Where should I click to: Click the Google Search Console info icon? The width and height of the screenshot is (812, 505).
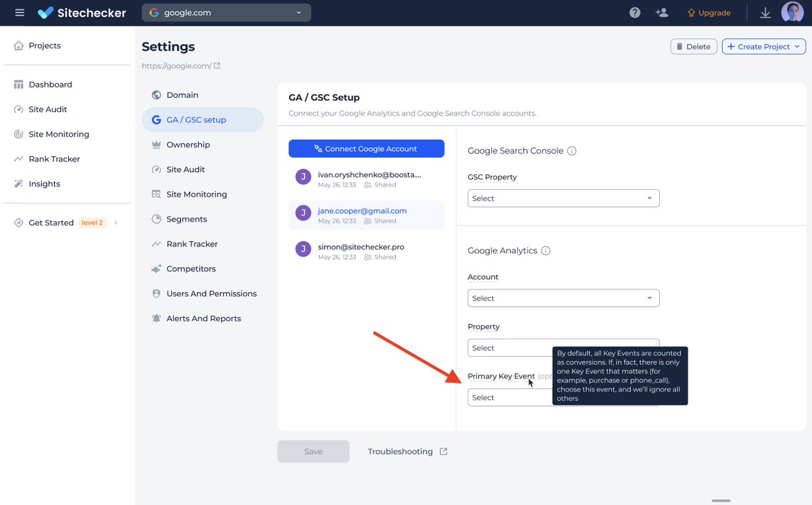coord(571,151)
